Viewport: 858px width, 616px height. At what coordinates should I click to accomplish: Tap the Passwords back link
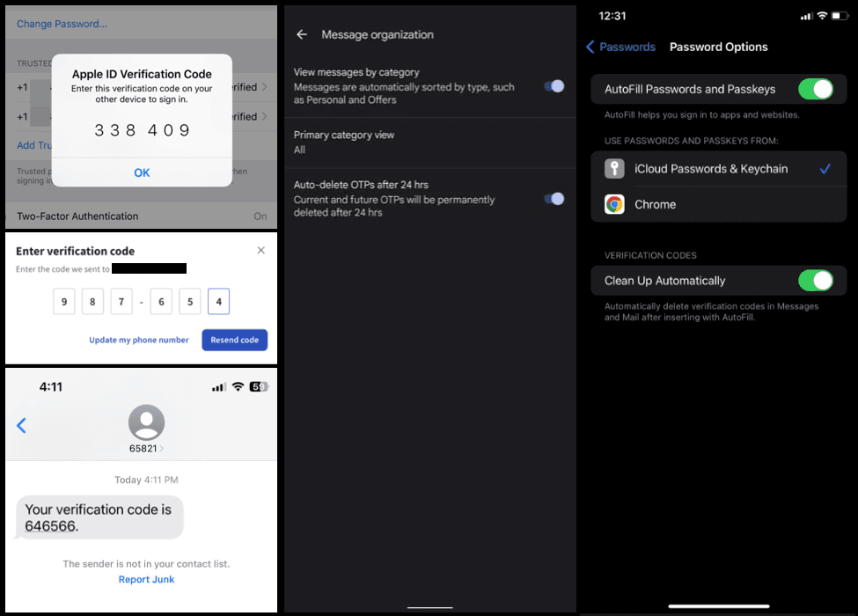coord(627,47)
